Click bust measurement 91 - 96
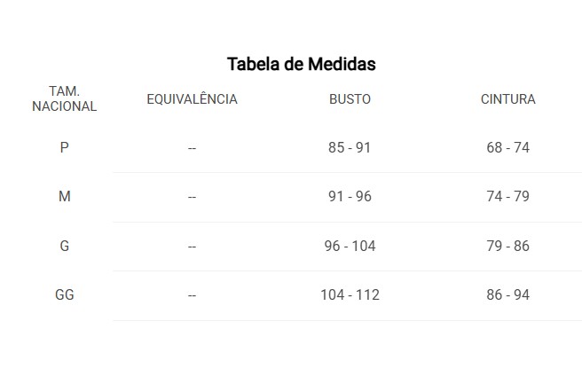 [350, 196]
